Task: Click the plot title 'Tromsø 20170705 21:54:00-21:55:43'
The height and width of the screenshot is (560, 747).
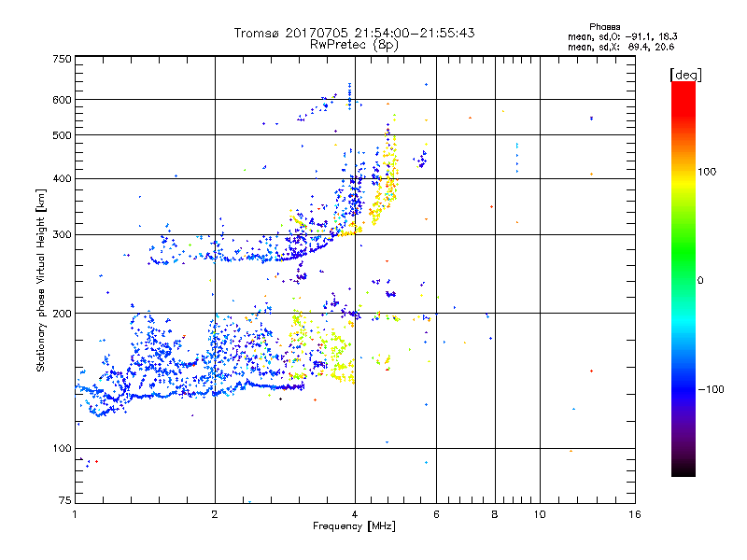Action: click(x=354, y=33)
